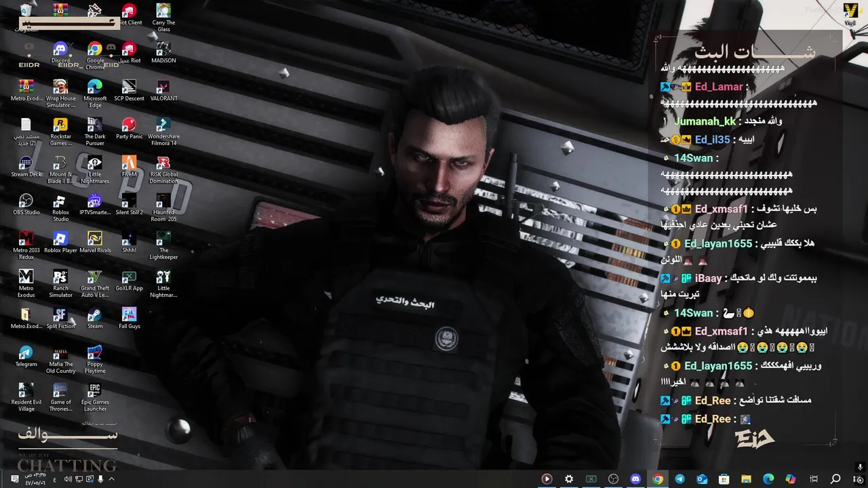Click Jumanah_kk username in stream chat
The height and width of the screenshot is (488, 868).
pos(705,121)
